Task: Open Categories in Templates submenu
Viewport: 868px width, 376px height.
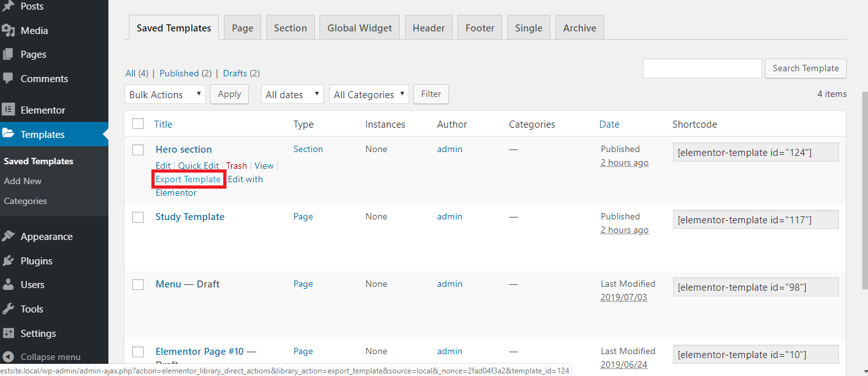Action: pyautogui.click(x=26, y=201)
